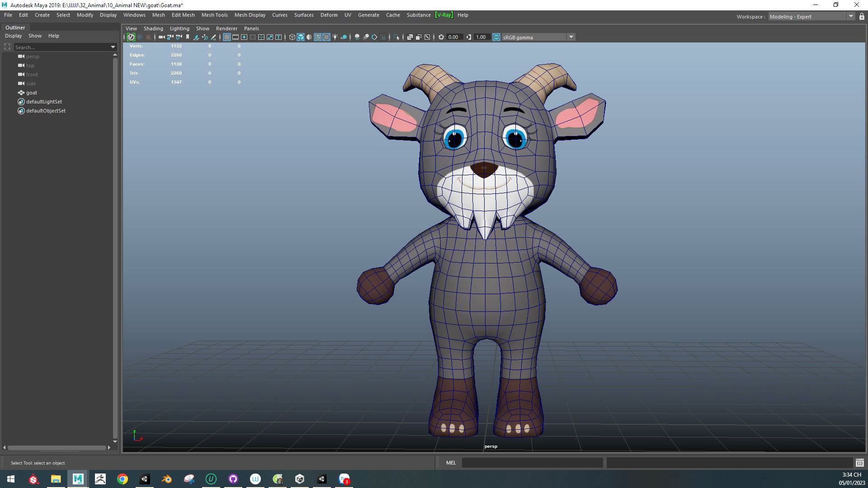Click the Shadows icon in panel toolbar
This screenshot has width=868, height=488.
[x=344, y=37]
